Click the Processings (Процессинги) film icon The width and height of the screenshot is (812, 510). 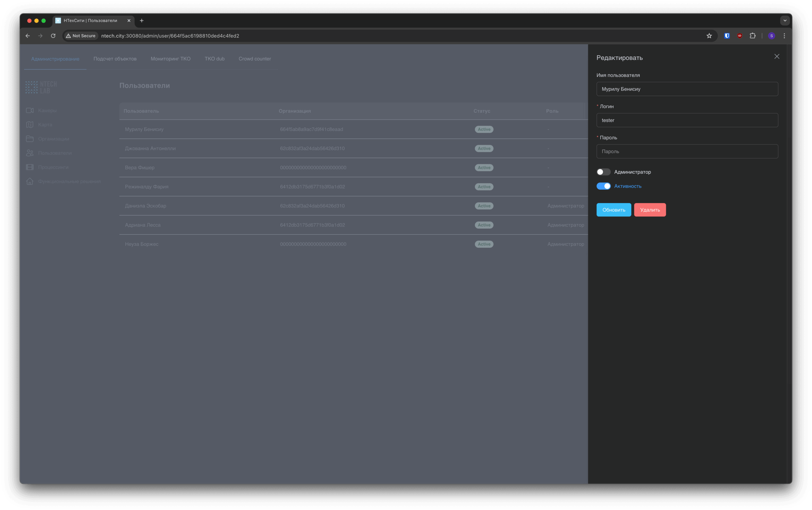30,167
